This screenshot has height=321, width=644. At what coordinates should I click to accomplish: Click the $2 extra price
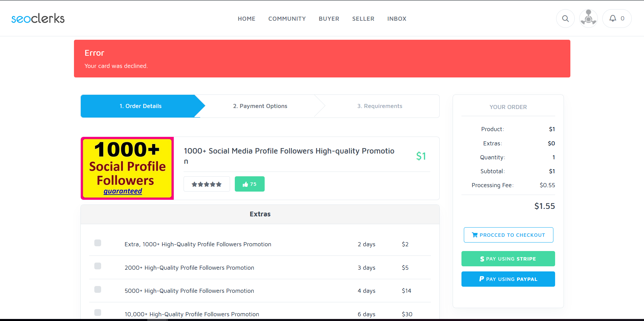(405, 244)
